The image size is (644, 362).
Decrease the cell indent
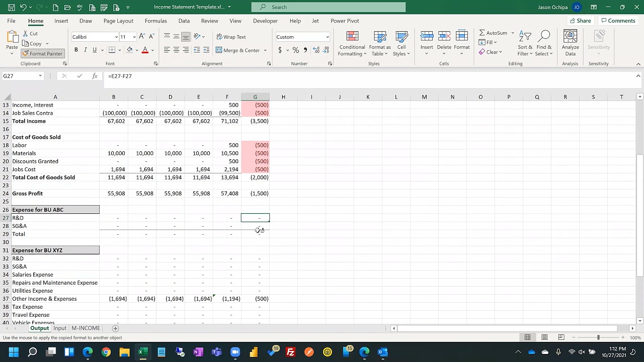coord(197,50)
